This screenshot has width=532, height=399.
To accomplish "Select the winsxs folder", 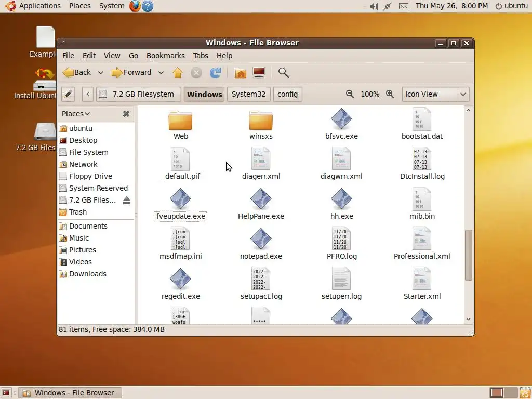I will point(261,120).
